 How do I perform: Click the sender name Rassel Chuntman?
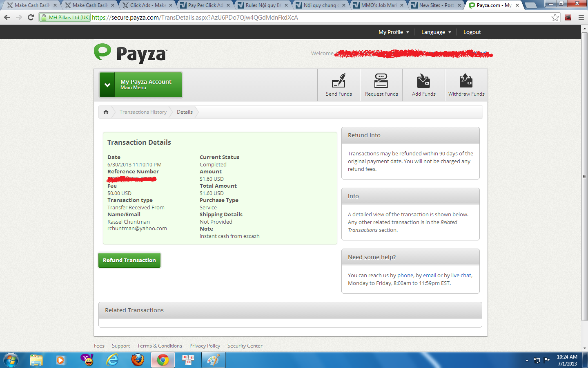click(129, 222)
